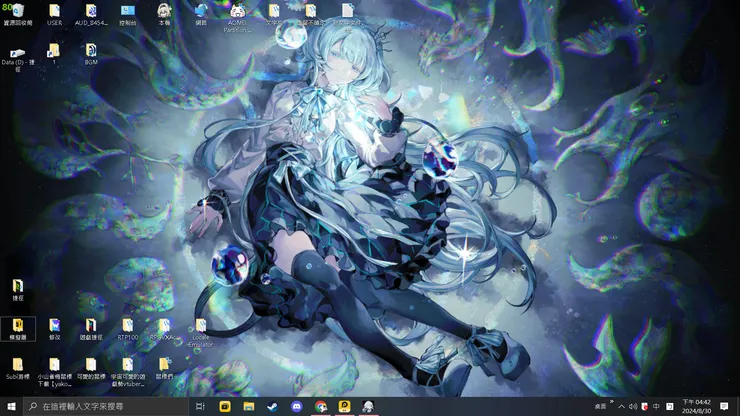
Task: Toggle the 中 input language indicator
Action: click(656, 407)
